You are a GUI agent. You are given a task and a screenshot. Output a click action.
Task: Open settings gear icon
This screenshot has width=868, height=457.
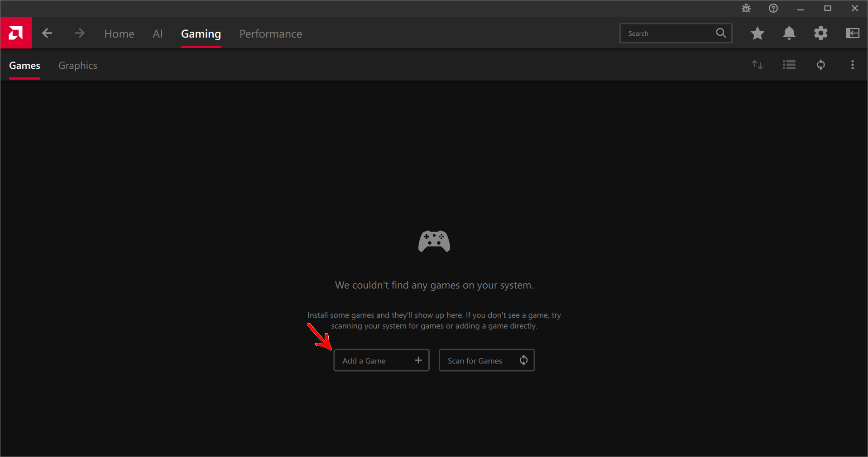point(821,33)
